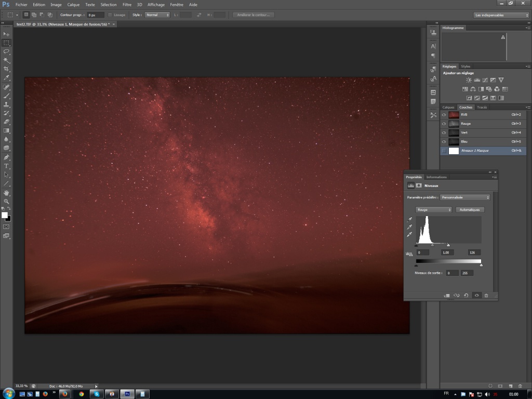Hide the Rouge channel
This screenshot has width=532, height=399.
(x=444, y=124)
